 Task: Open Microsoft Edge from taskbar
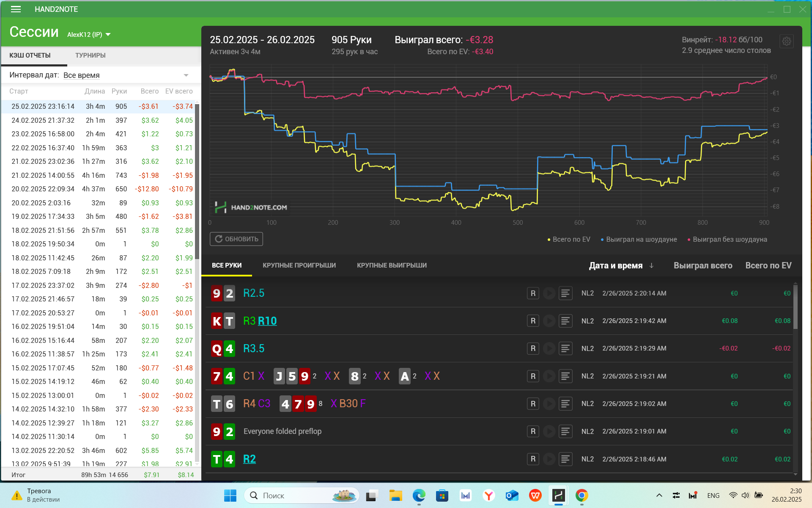[x=419, y=495]
